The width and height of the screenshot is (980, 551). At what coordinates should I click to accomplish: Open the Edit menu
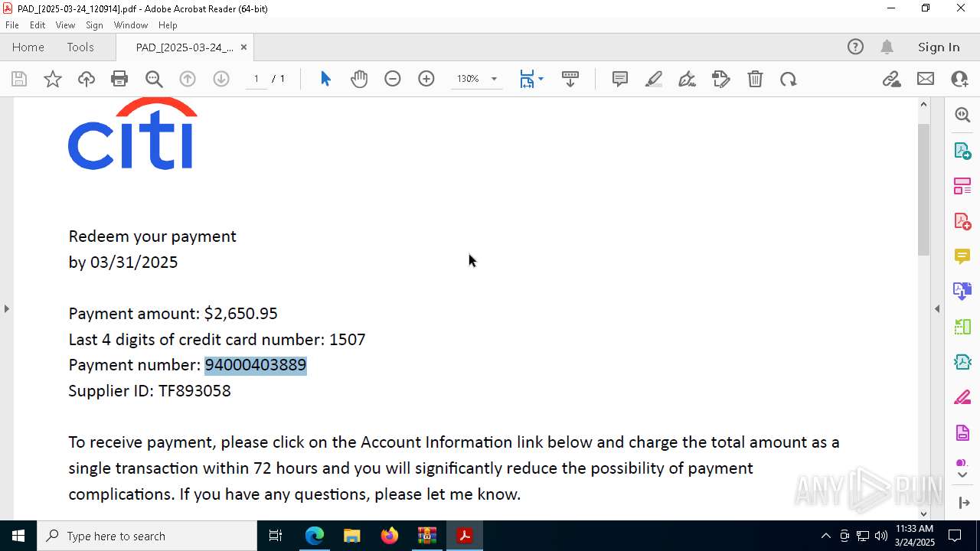38,25
